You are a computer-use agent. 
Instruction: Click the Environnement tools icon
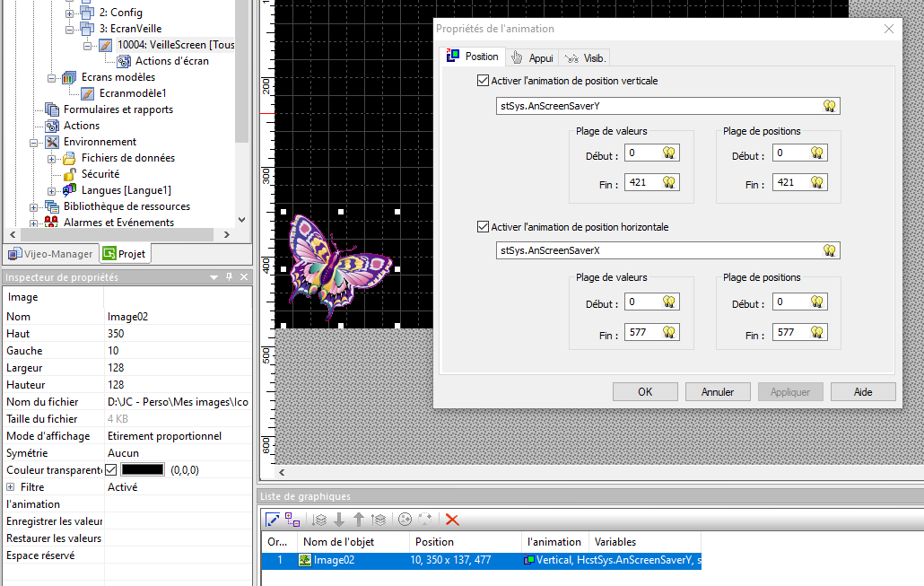(51, 142)
